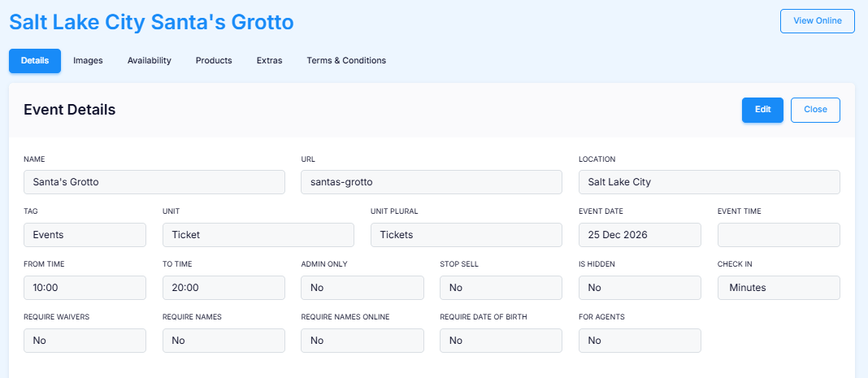Click the Check In field showing Minutes
The width and height of the screenshot is (868, 378).
[x=779, y=288]
